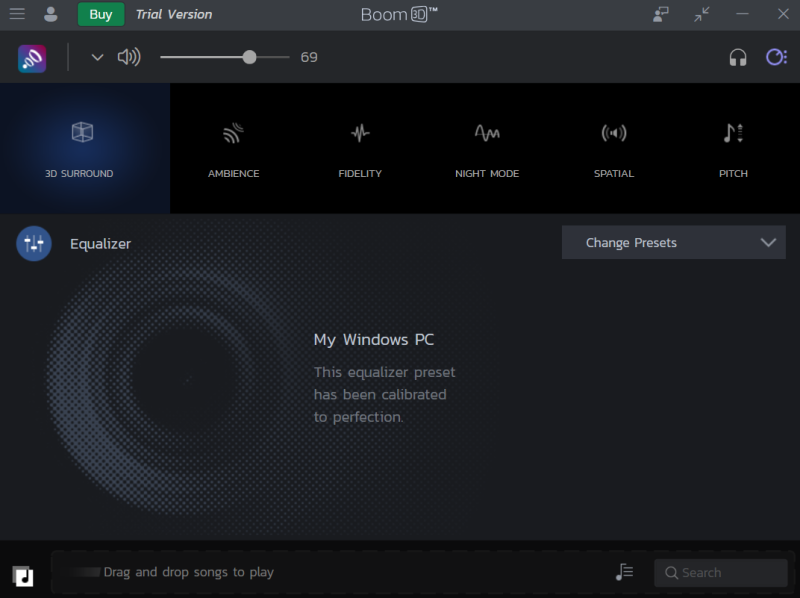
Task: Open the playlist icon
Action: click(624, 572)
